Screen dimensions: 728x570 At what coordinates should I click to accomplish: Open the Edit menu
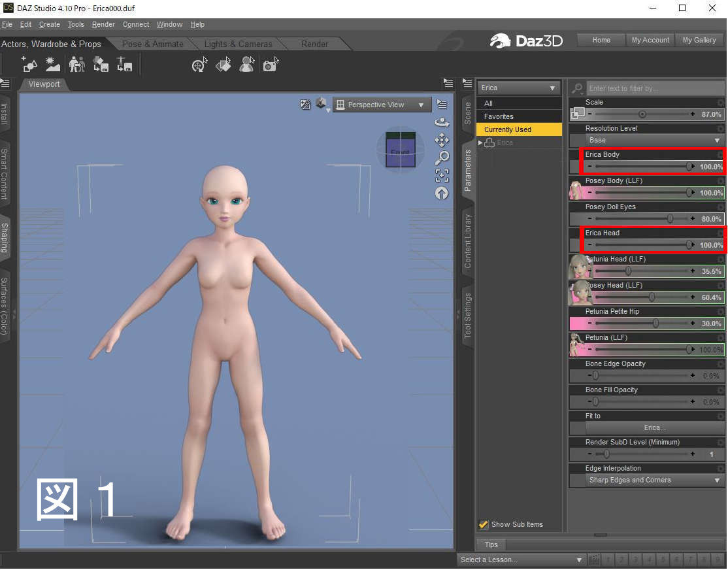pyautogui.click(x=25, y=25)
